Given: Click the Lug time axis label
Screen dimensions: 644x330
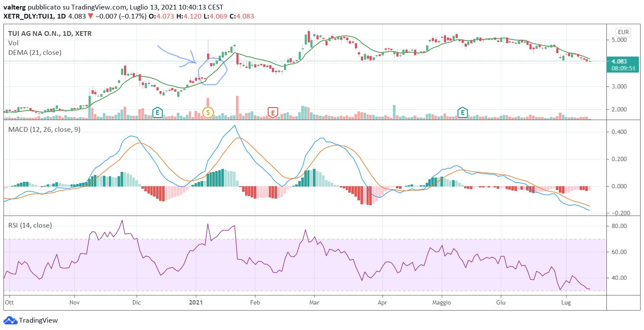Looking at the screenshot, I should (x=565, y=303).
